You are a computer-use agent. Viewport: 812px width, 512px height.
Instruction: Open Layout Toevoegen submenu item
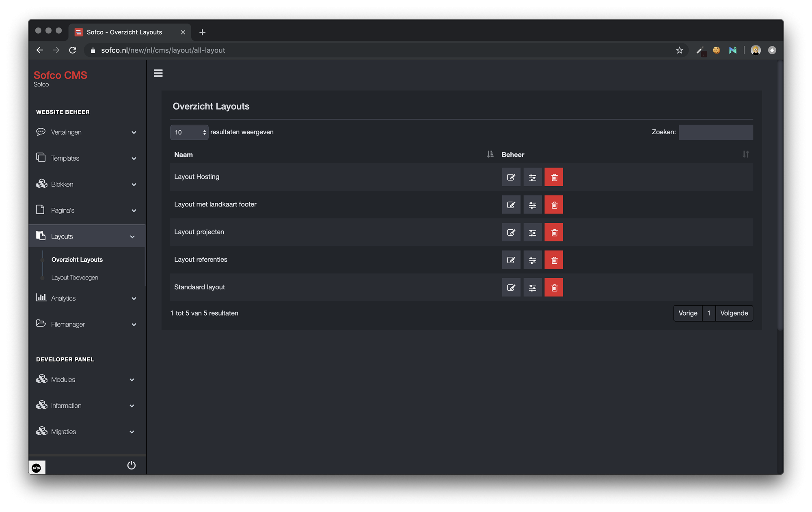(x=75, y=278)
